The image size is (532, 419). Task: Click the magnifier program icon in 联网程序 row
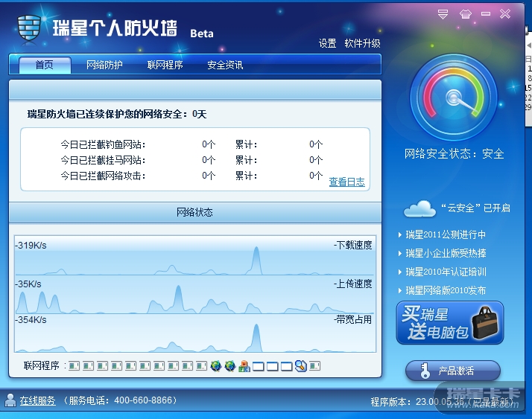tap(300, 366)
